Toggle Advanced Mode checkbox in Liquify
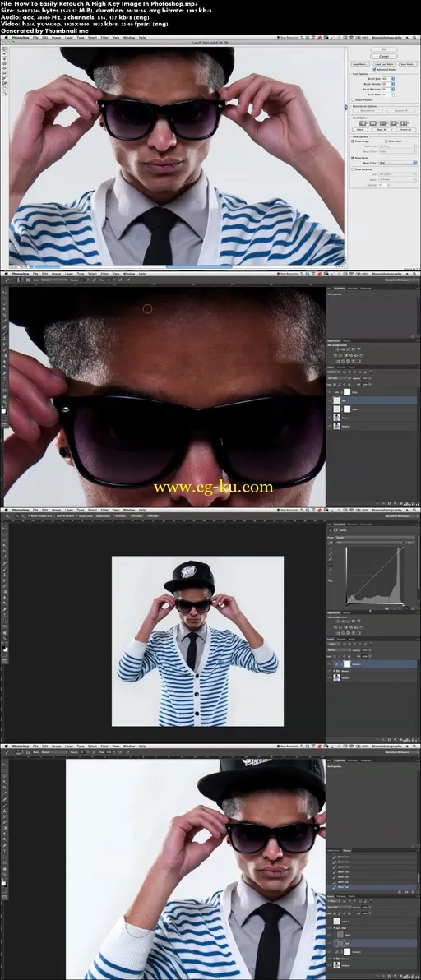 (x=374, y=69)
